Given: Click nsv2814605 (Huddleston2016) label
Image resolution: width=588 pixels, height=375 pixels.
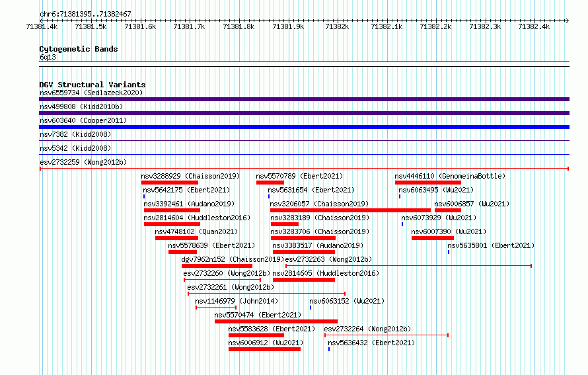Looking at the screenshot, I should pyautogui.click(x=326, y=273).
